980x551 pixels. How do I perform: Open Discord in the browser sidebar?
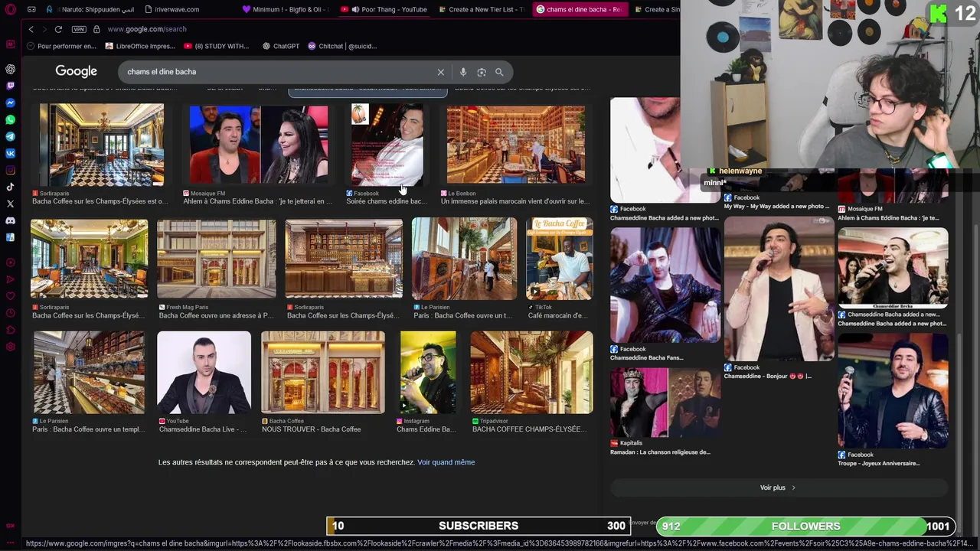pyautogui.click(x=10, y=220)
